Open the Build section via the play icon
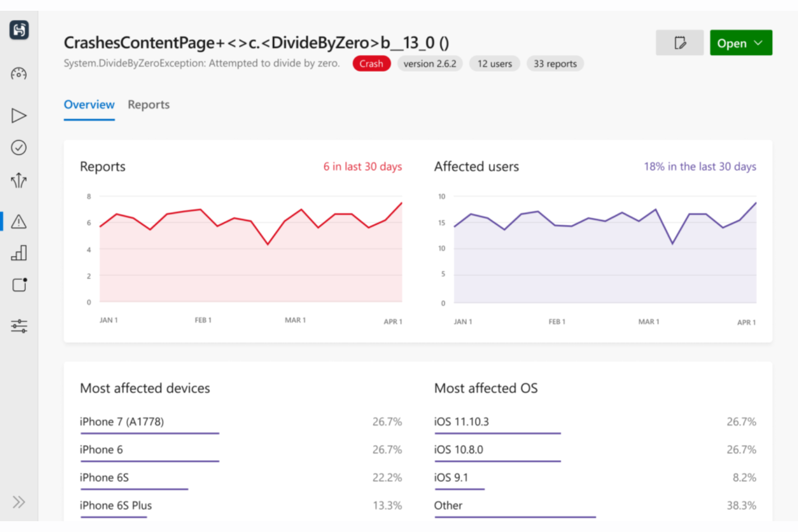Screen dimensions: 798x532 point(18,115)
